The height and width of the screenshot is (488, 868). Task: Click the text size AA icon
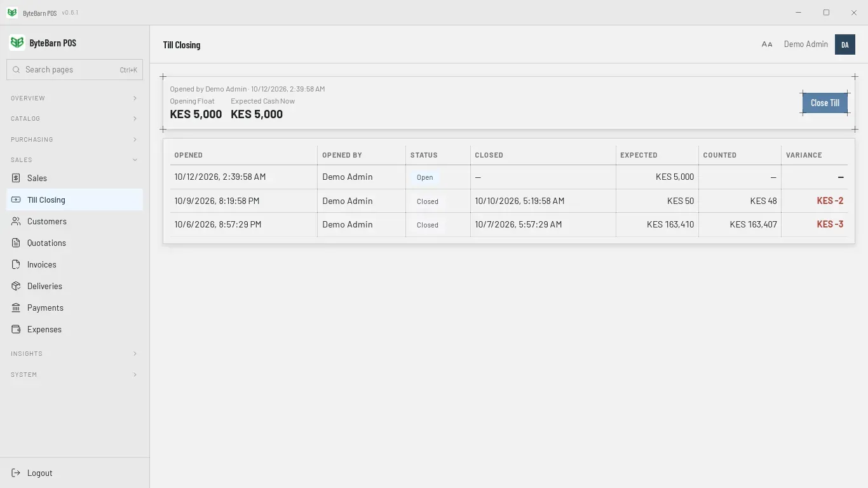coord(767,44)
